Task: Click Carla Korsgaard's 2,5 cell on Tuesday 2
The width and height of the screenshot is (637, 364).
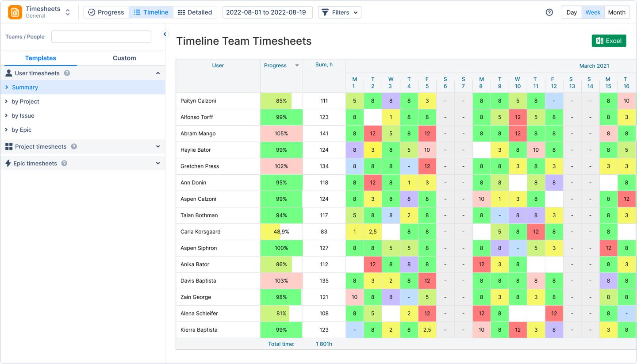Action: tap(372, 232)
